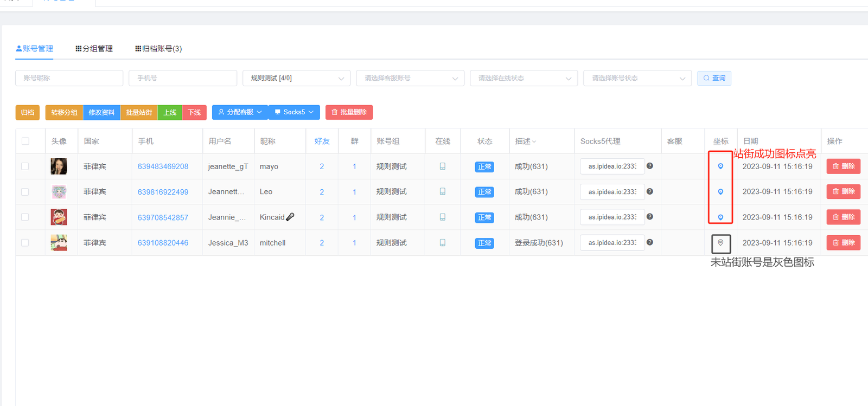Switch to the 分组管理 tab
868x406 pixels.
(x=94, y=49)
